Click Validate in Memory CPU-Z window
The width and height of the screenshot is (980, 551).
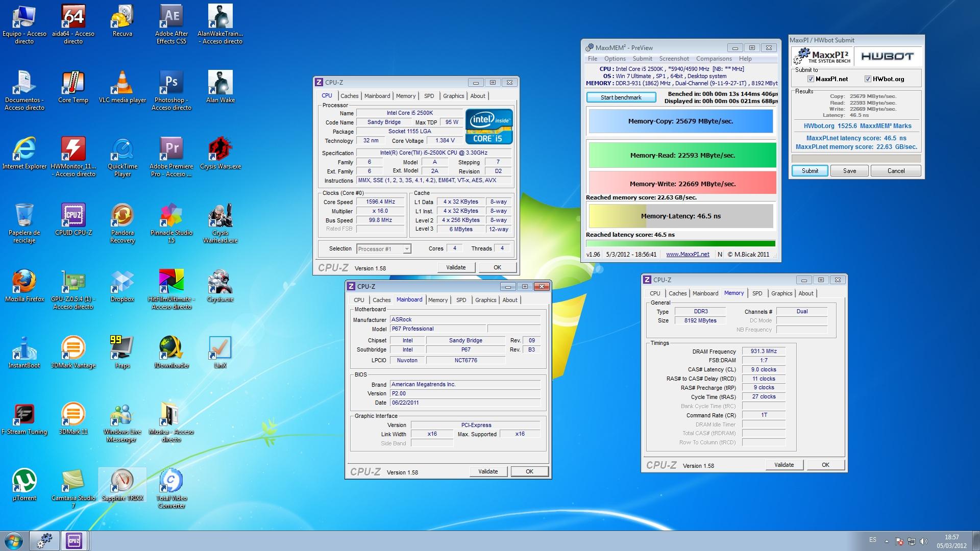[x=784, y=465]
